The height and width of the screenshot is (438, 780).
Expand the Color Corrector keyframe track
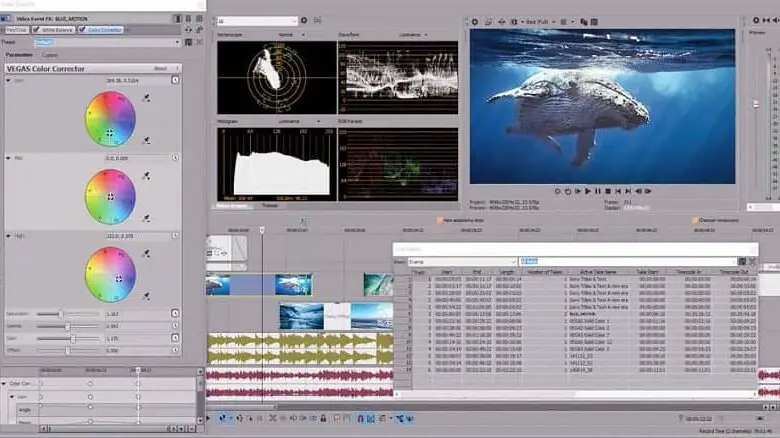[x=4, y=383]
